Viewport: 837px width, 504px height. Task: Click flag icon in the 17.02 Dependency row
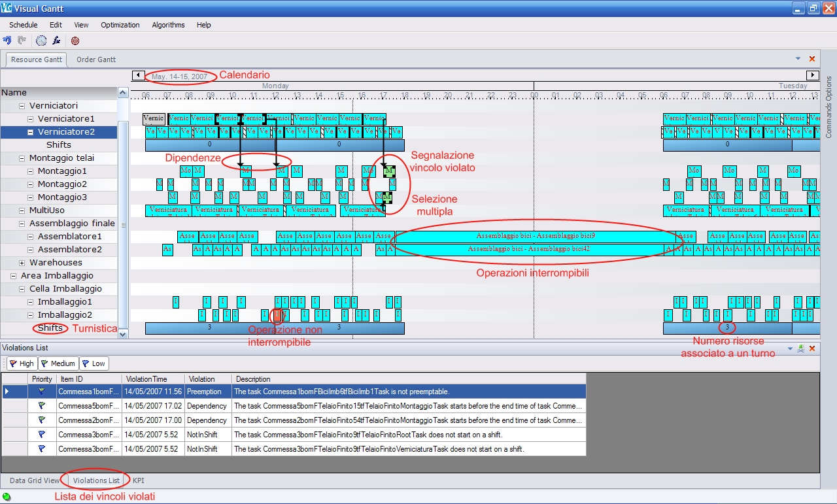coord(42,406)
